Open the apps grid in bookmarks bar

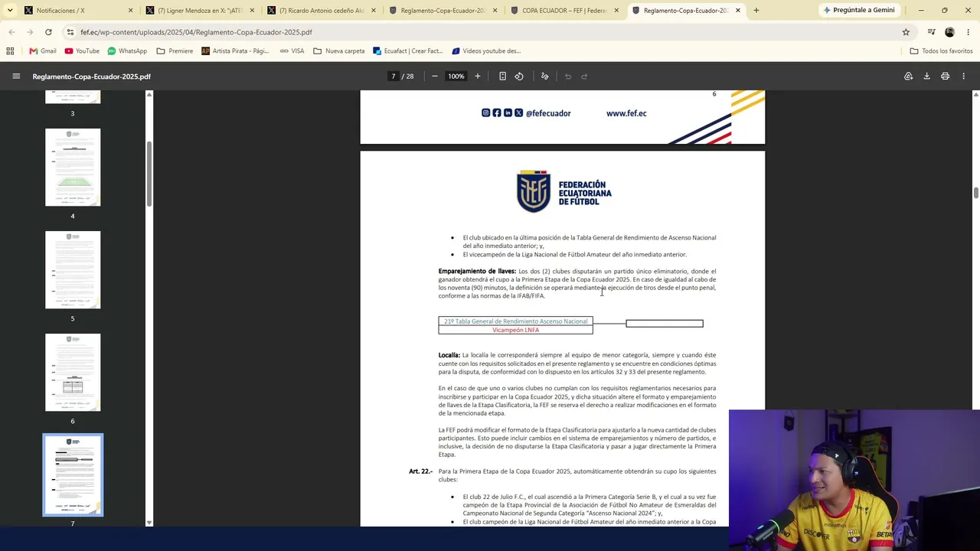pyautogui.click(x=10, y=51)
